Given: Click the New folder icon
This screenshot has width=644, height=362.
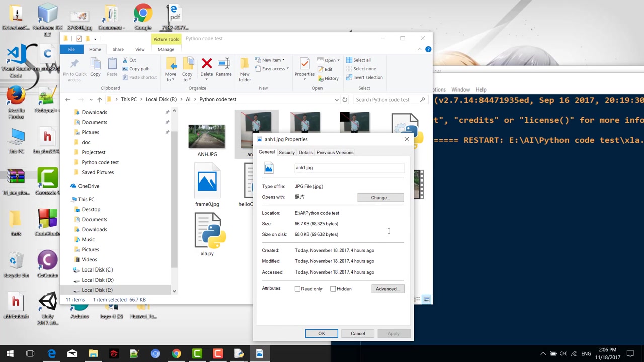Looking at the screenshot, I should pyautogui.click(x=245, y=64).
